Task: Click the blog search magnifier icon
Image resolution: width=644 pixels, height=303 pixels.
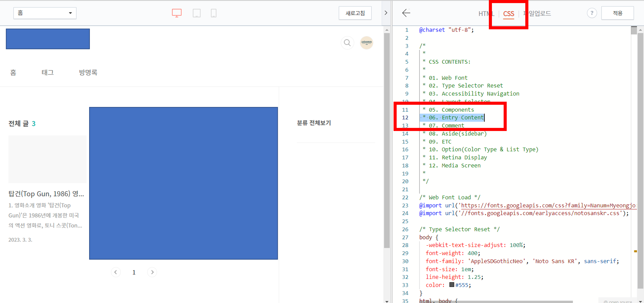Action: pyautogui.click(x=347, y=43)
